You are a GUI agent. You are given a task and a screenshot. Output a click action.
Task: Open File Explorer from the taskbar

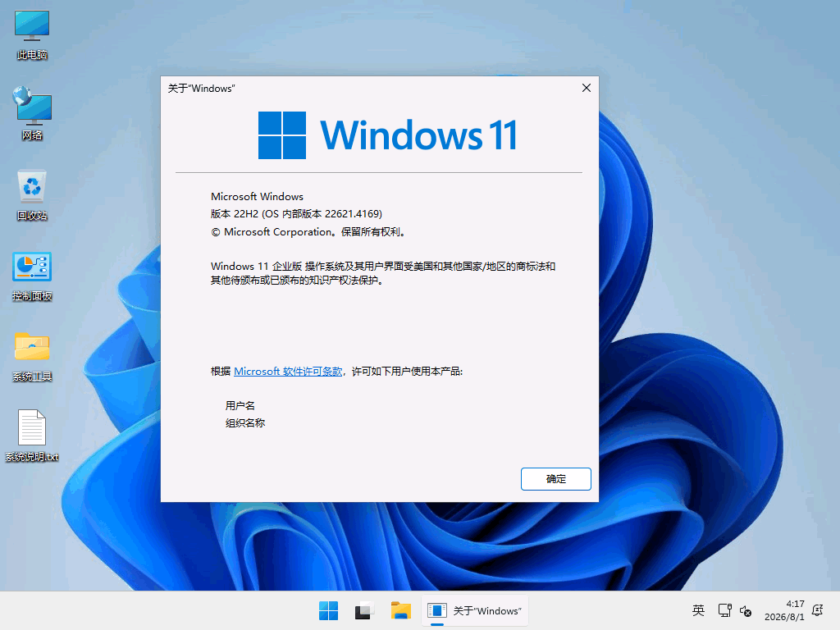[x=400, y=610]
